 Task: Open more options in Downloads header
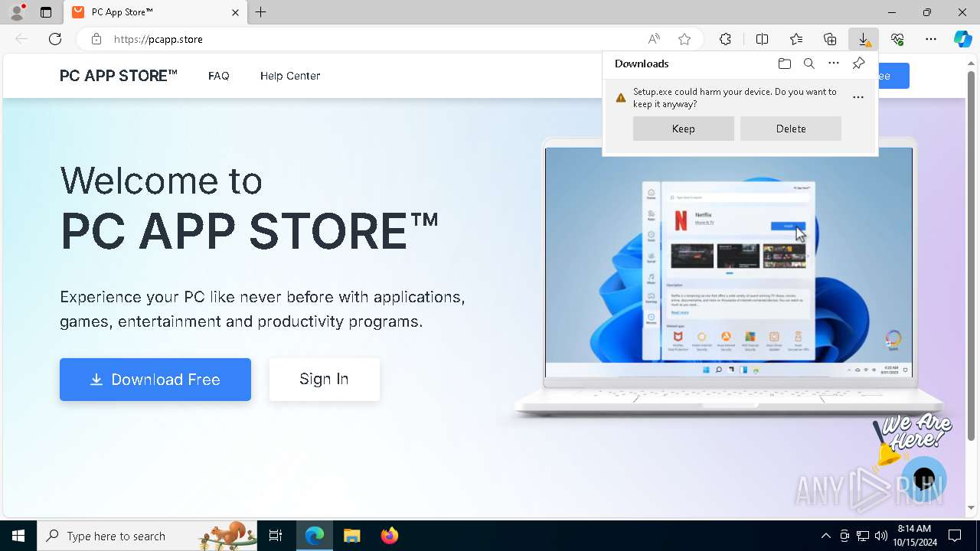pyautogui.click(x=834, y=64)
